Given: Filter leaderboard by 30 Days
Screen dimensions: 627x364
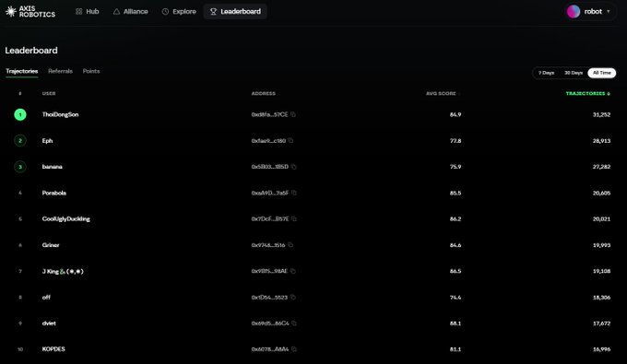Looking at the screenshot, I should point(574,73).
